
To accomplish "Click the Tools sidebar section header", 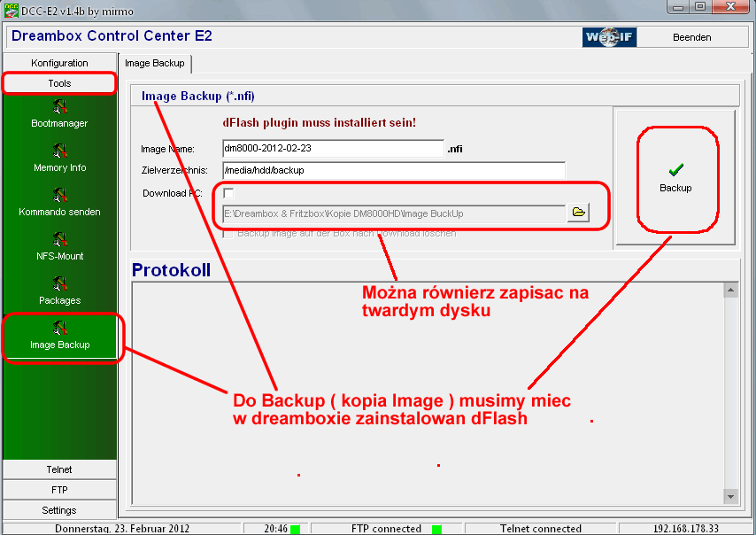I will click(x=59, y=83).
